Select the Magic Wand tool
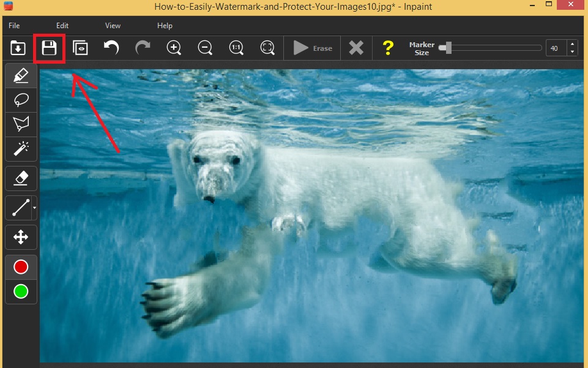Screen dimensions: 588x368 [x=21, y=148]
